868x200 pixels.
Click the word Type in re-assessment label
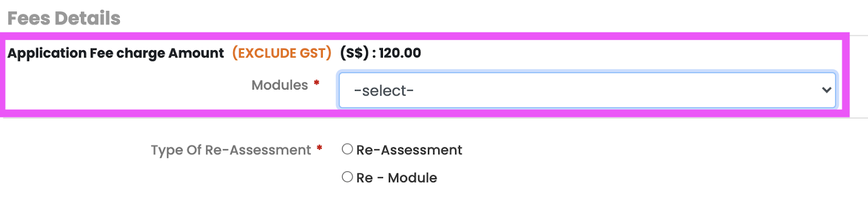[167, 151]
